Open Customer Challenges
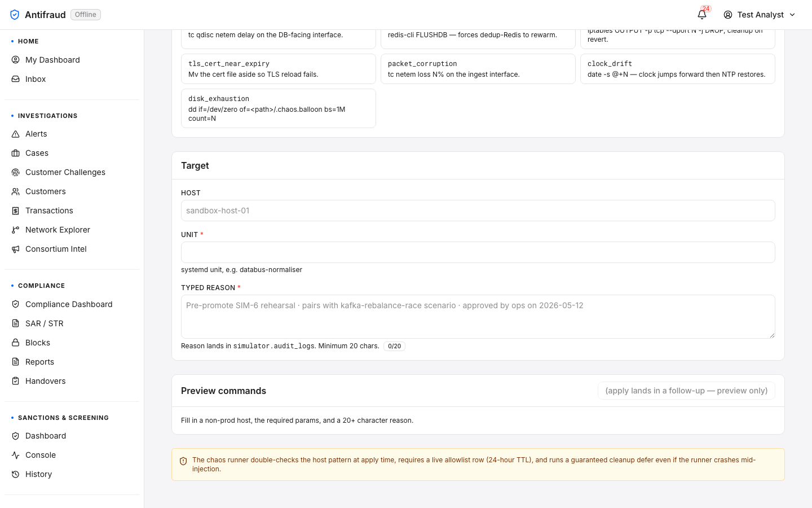Screen dimensions: 812x508 click(65, 172)
